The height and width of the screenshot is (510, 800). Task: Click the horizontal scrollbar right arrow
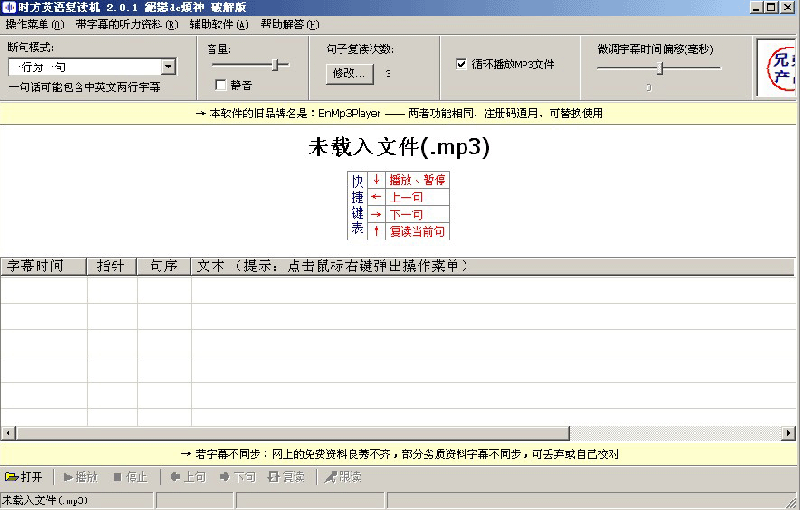click(791, 433)
